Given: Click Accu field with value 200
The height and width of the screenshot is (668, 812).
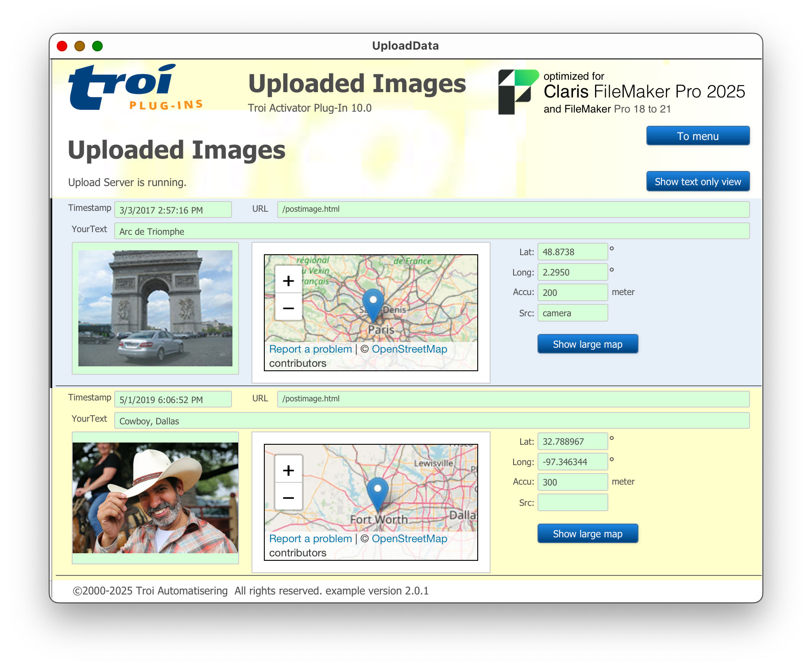Looking at the screenshot, I should click(x=572, y=292).
